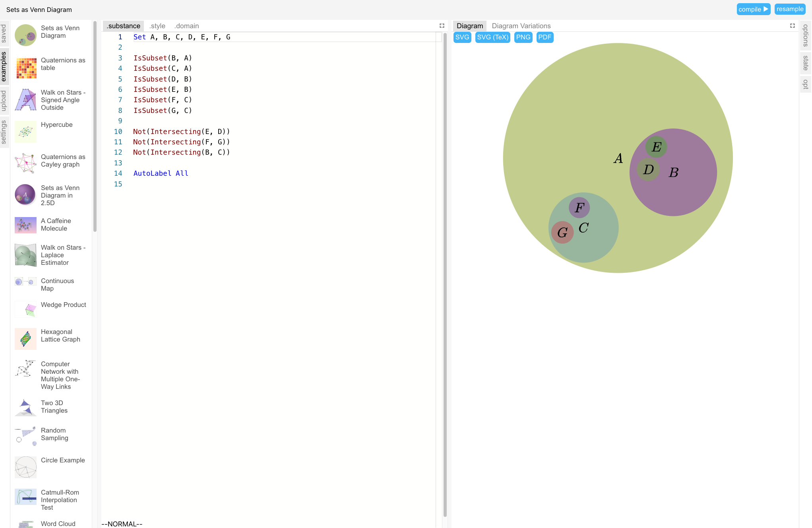Open the "Sets as Venn Diagram in 2.5D" example
Image resolution: width=812 pixels, height=528 pixels.
click(x=60, y=195)
